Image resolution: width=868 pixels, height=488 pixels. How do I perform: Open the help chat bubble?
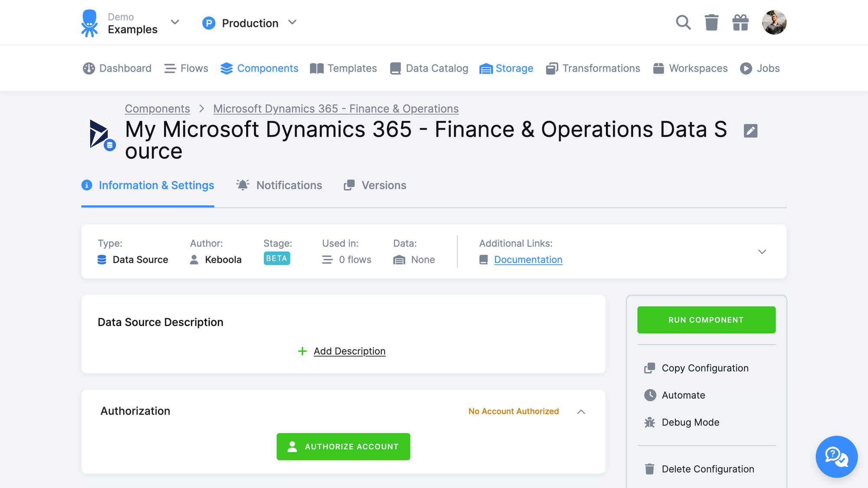coord(836,457)
